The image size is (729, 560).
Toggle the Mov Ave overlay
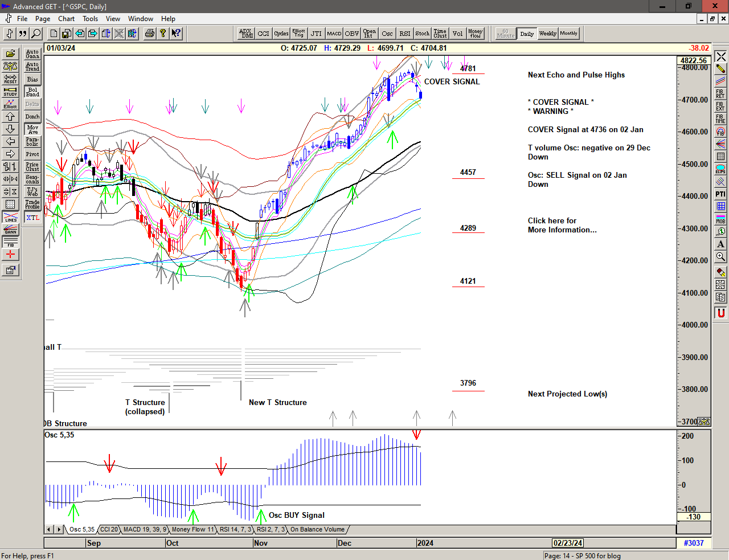click(32, 129)
